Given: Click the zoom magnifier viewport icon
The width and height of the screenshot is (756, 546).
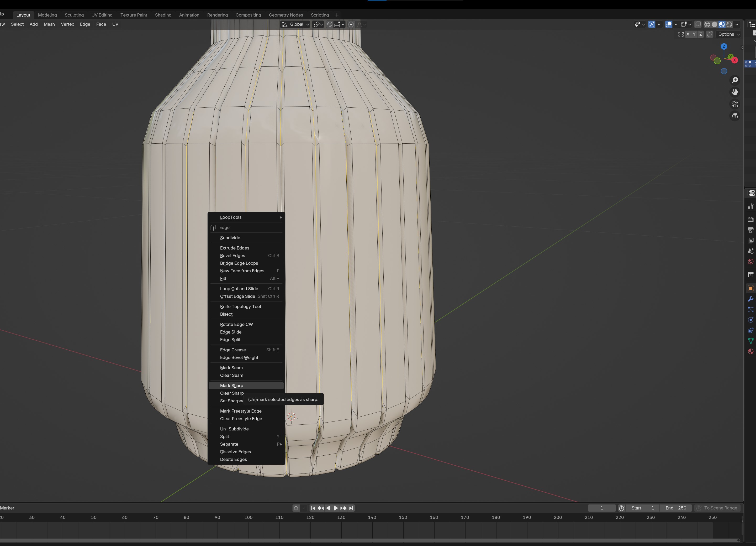Looking at the screenshot, I should click(x=735, y=80).
